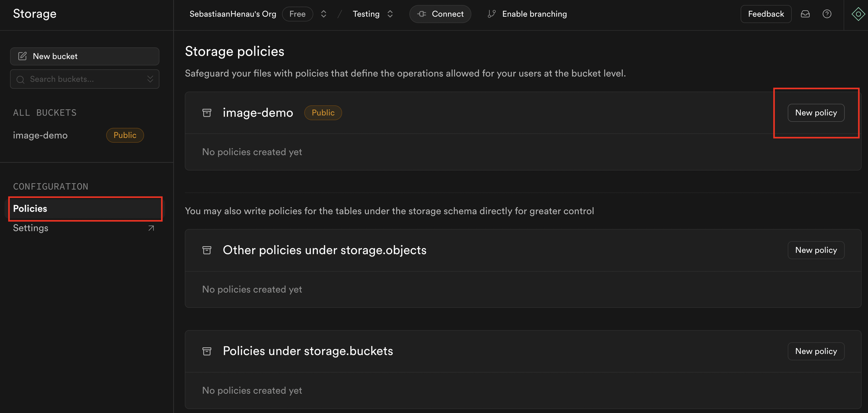Click the plug icon on Connect button
The width and height of the screenshot is (868, 413).
(x=421, y=14)
